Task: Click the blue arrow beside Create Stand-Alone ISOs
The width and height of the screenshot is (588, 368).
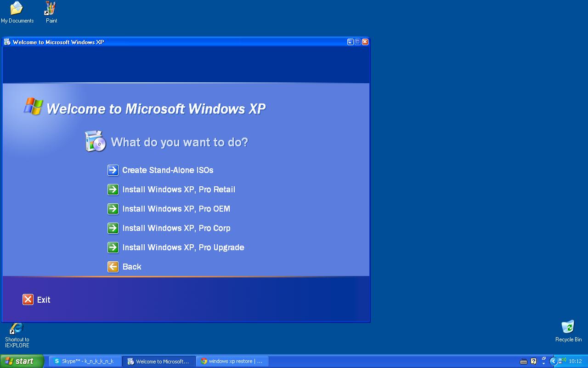Action: pyautogui.click(x=113, y=170)
